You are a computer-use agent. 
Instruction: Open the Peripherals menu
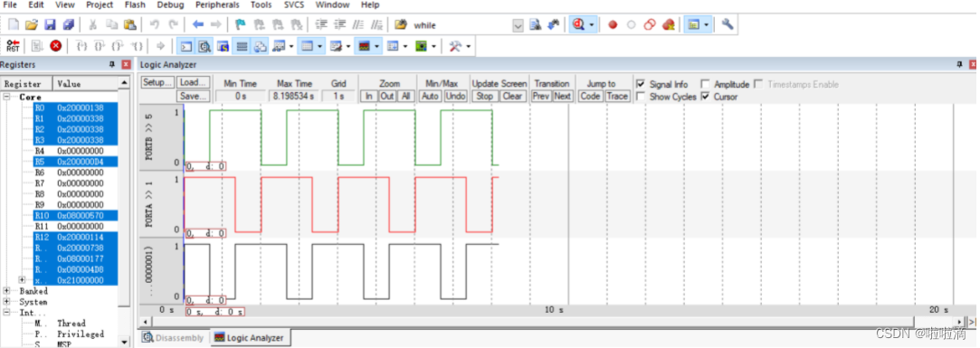click(x=217, y=5)
